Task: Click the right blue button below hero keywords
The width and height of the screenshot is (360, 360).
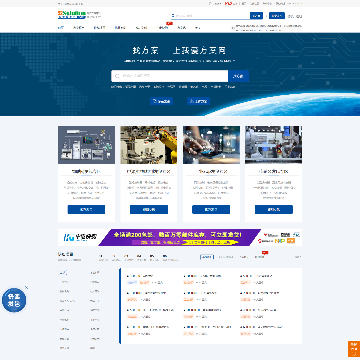Action: pos(198,101)
